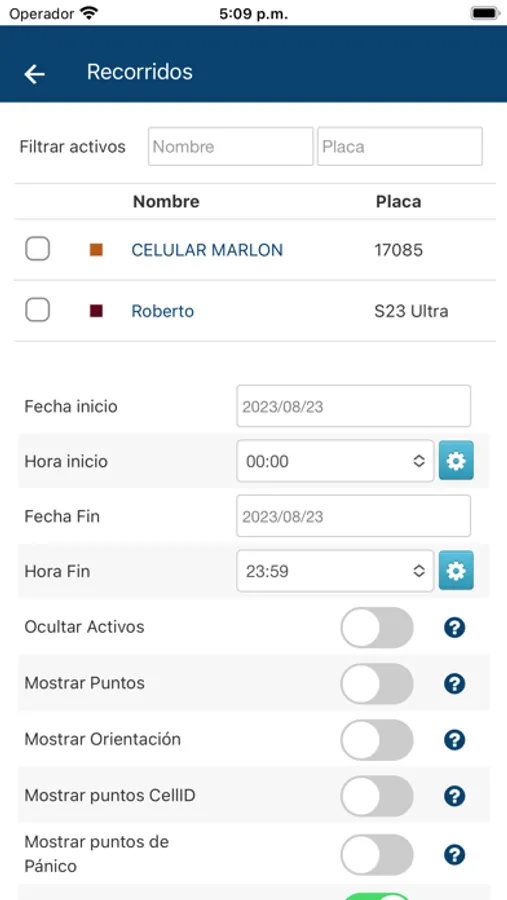Expand the Hora inicio 00:00 dropdown

[335, 461]
